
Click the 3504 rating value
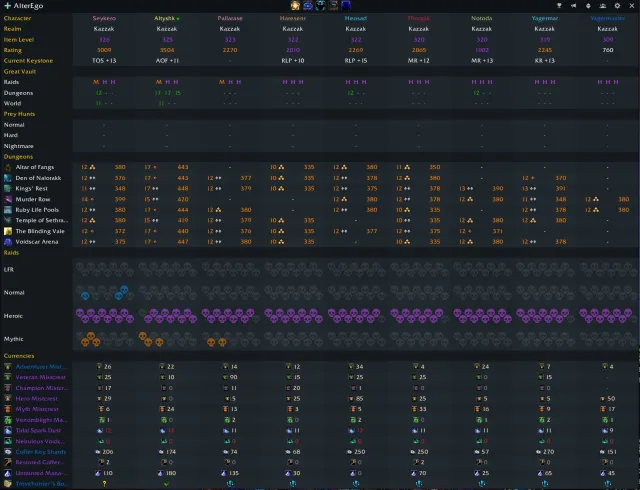tap(167, 50)
